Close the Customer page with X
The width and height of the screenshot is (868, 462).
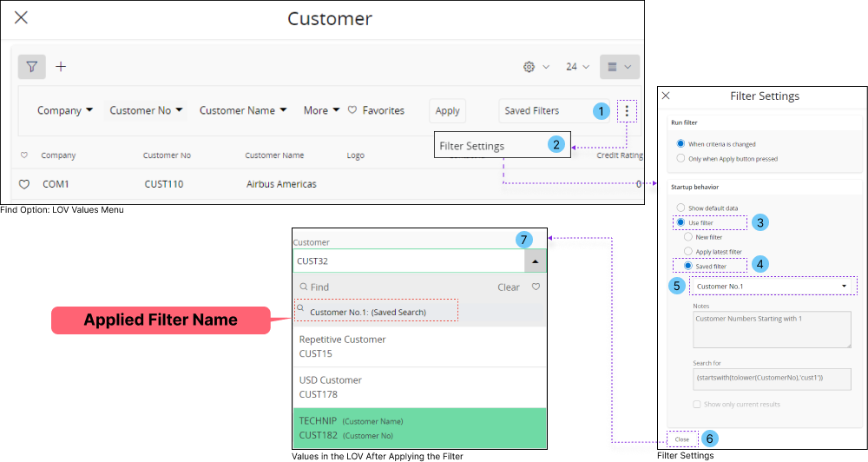click(22, 17)
